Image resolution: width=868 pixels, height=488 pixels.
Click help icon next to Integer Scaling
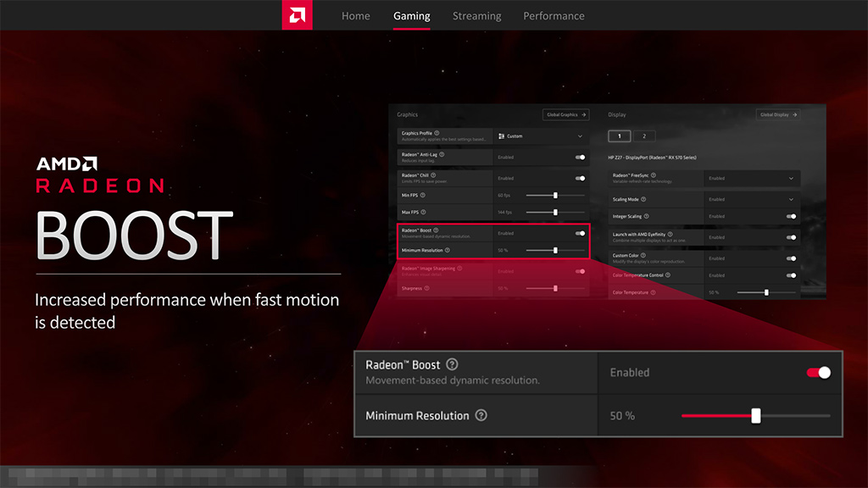pyautogui.click(x=646, y=216)
